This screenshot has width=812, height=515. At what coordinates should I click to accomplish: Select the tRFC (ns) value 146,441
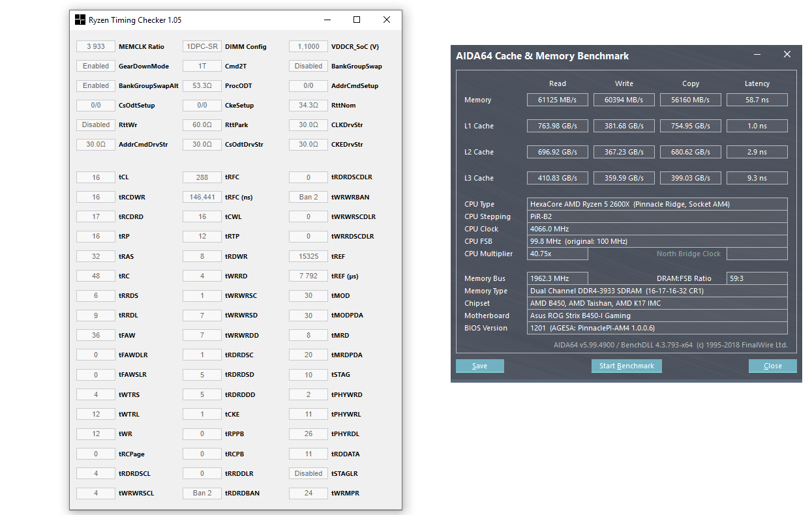[x=202, y=197]
